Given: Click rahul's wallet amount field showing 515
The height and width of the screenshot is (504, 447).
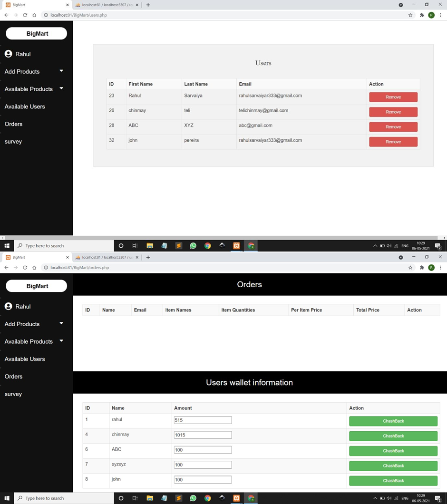Looking at the screenshot, I should tap(203, 420).
